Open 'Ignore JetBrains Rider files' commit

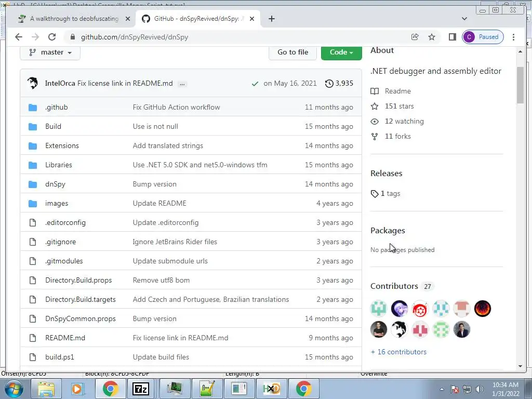(175, 242)
